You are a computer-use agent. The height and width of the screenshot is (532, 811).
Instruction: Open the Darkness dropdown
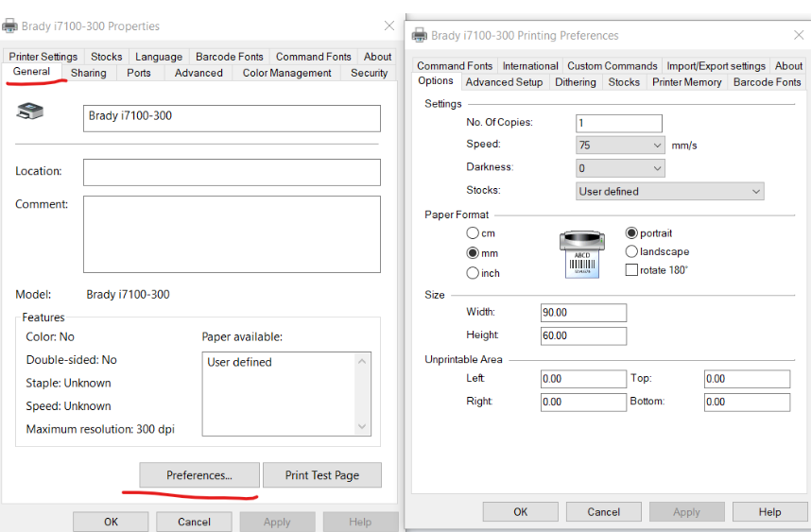coord(620,168)
